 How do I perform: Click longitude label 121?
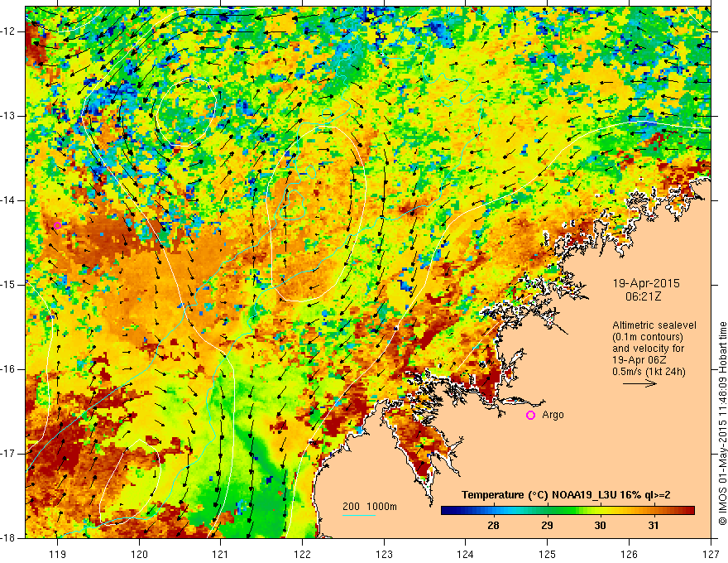tap(221, 554)
